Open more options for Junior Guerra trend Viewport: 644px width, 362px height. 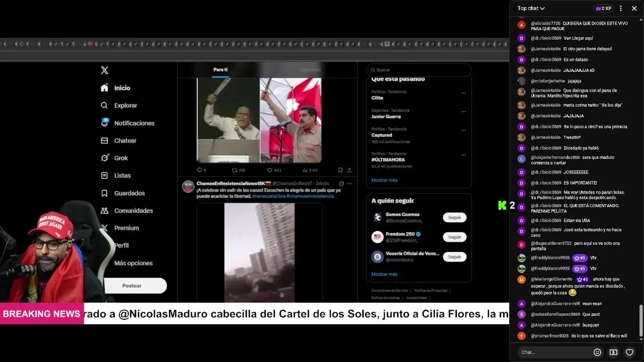click(463, 111)
